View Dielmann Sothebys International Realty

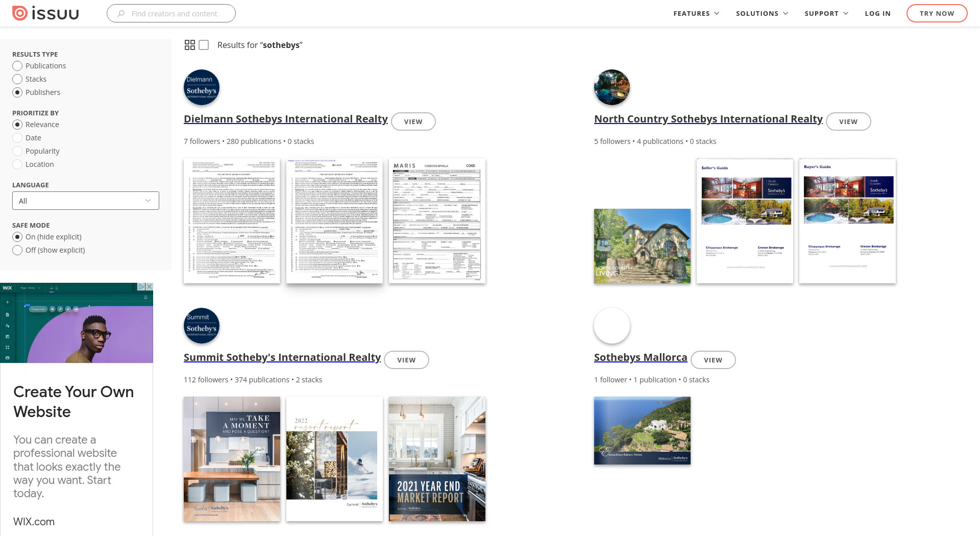pyautogui.click(x=413, y=121)
